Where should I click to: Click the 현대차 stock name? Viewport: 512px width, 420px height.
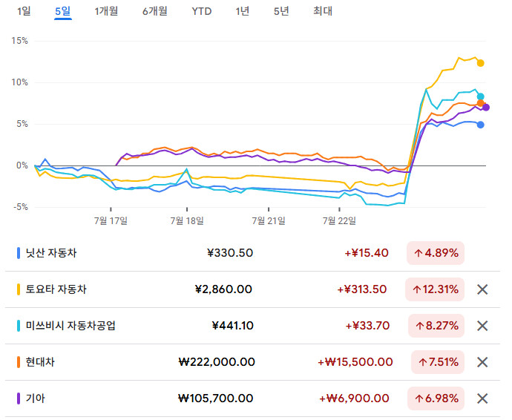(40, 362)
